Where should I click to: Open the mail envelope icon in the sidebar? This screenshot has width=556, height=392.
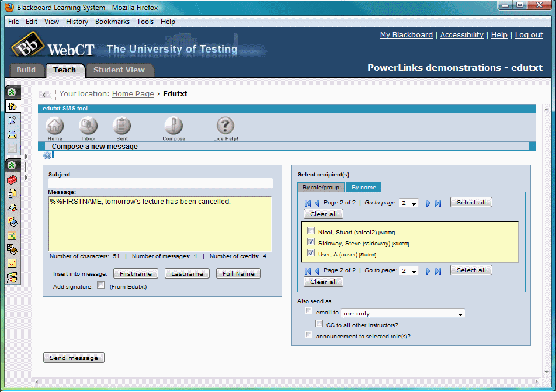pyautogui.click(x=12, y=134)
